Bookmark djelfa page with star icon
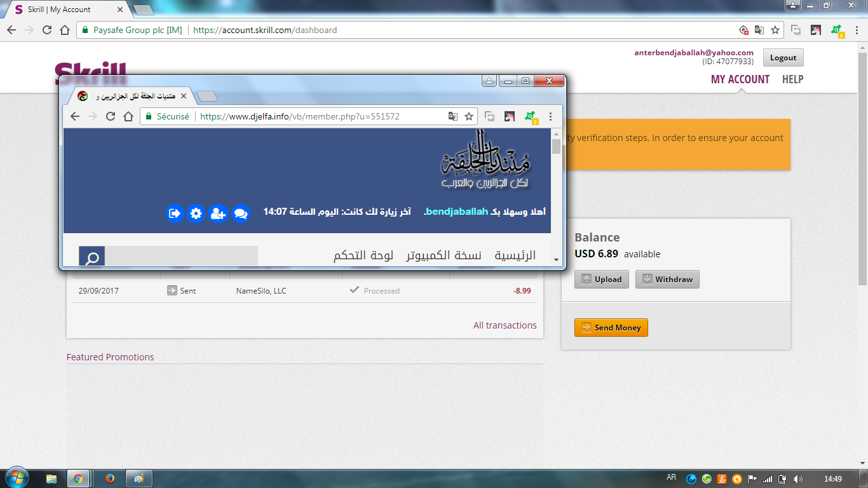Image resolution: width=868 pixels, height=488 pixels. tap(469, 116)
